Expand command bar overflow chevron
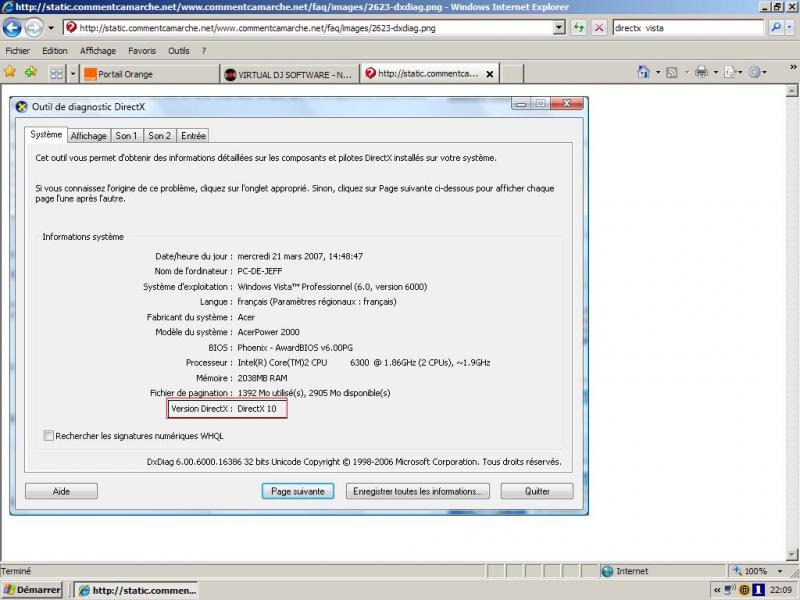 [793, 67]
